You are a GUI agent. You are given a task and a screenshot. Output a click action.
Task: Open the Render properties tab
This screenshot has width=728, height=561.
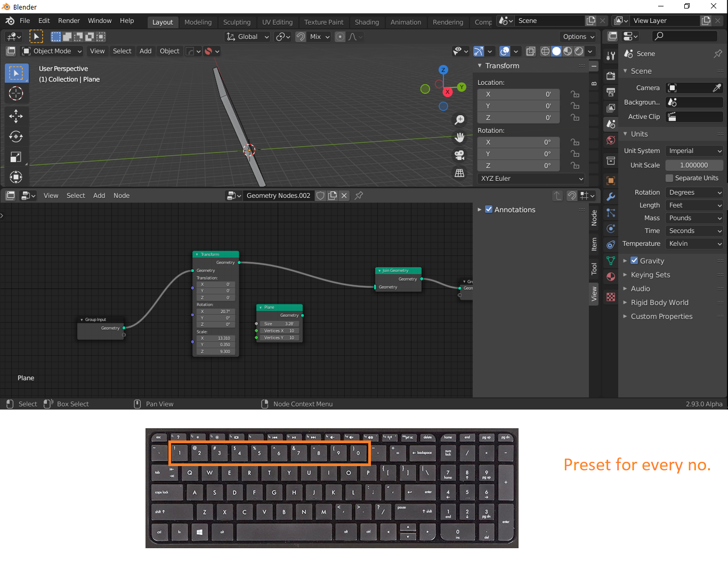tap(611, 76)
